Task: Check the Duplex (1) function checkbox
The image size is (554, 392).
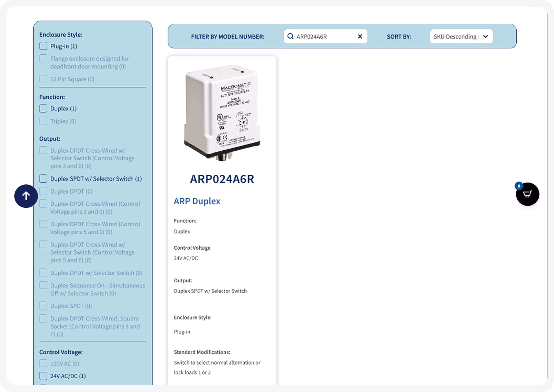Action: (x=43, y=108)
